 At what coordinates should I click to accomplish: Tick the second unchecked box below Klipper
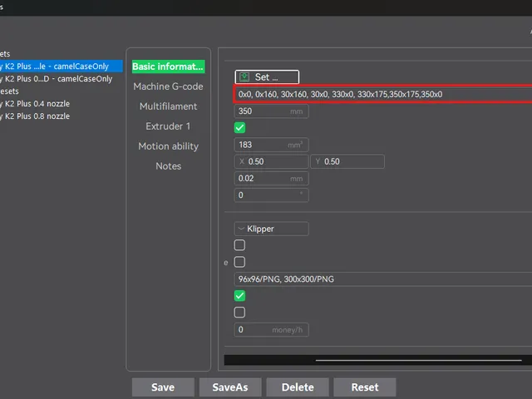[239, 262]
